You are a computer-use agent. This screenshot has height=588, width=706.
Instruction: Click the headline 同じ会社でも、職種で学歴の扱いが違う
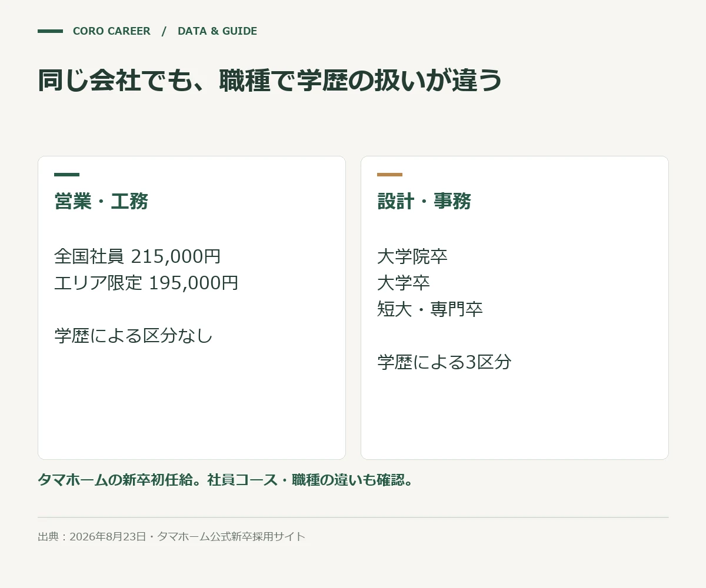270,81
